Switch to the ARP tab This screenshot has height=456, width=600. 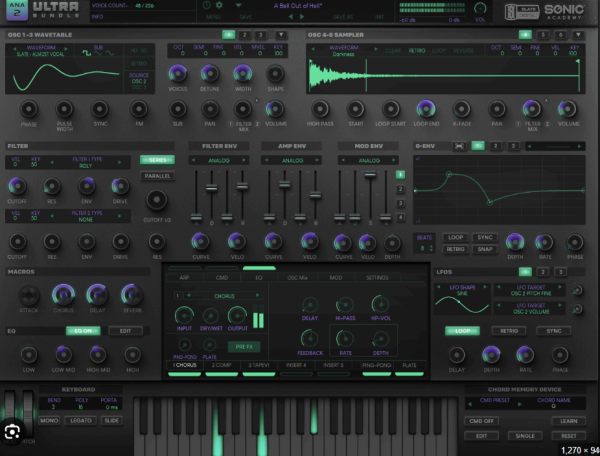(183, 277)
